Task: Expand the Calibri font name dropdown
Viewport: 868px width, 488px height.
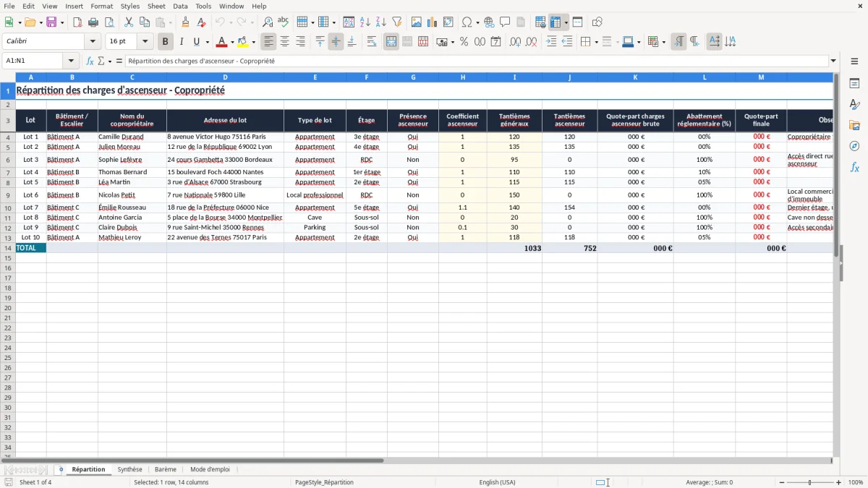Action: [93, 42]
